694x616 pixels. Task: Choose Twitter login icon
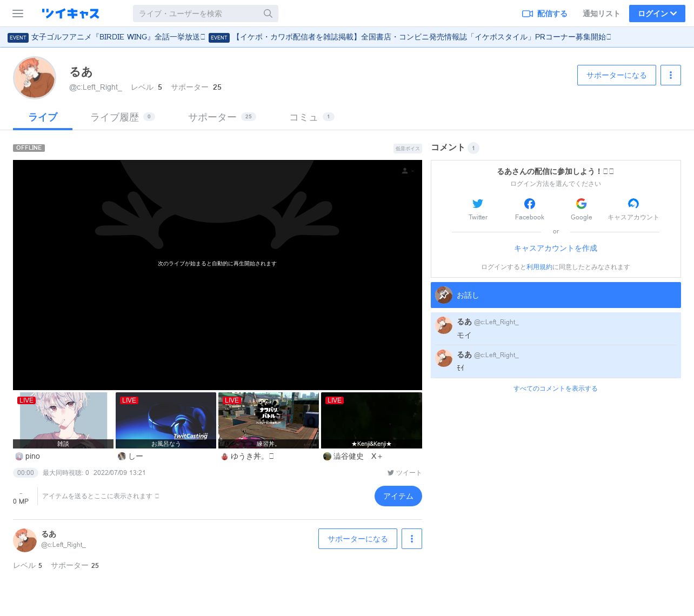(478, 204)
